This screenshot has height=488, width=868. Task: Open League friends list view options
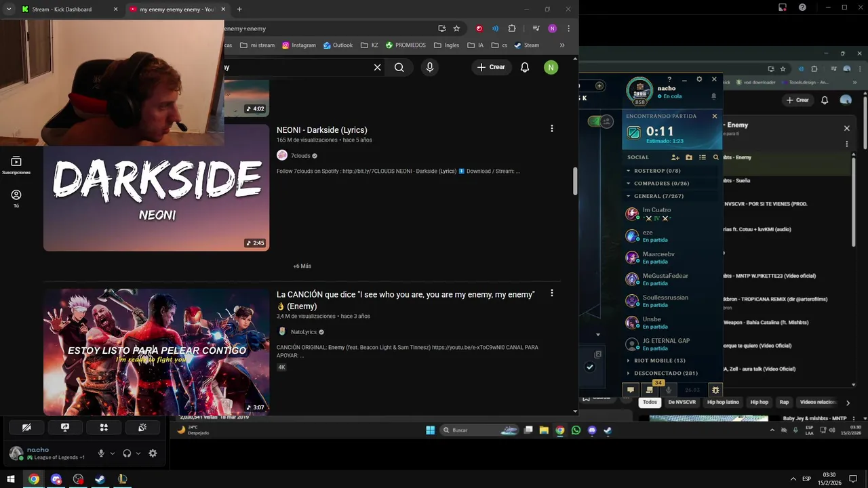(x=703, y=157)
